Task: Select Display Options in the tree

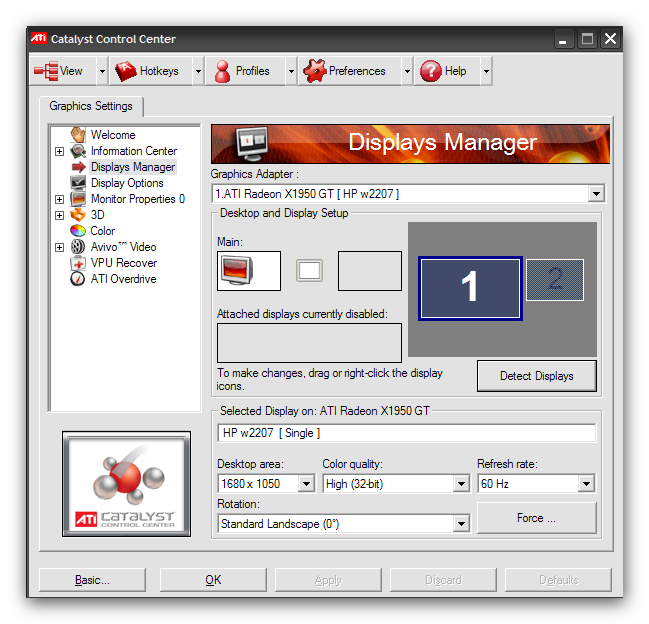Action: [127, 183]
